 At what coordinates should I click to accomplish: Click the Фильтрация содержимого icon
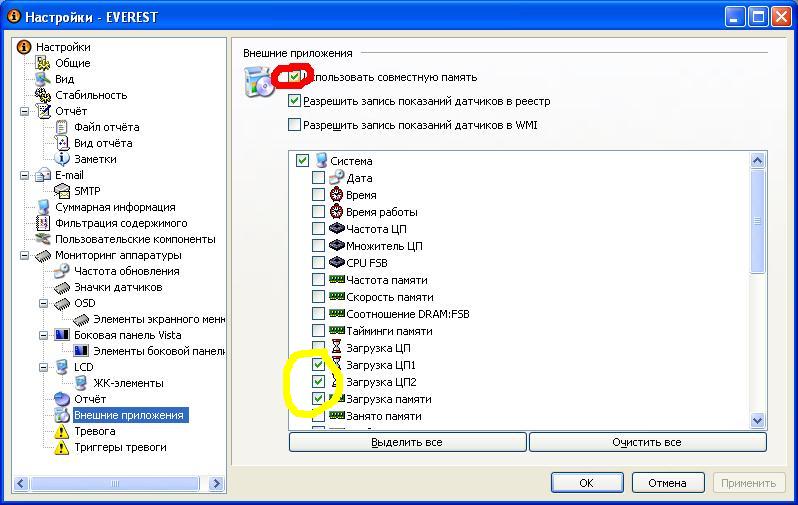pos(43,222)
